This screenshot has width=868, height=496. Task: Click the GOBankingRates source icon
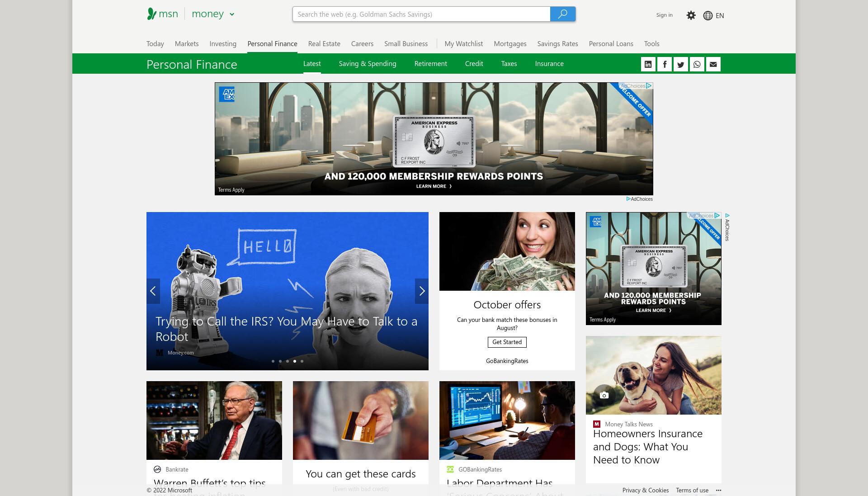pos(450,469)
